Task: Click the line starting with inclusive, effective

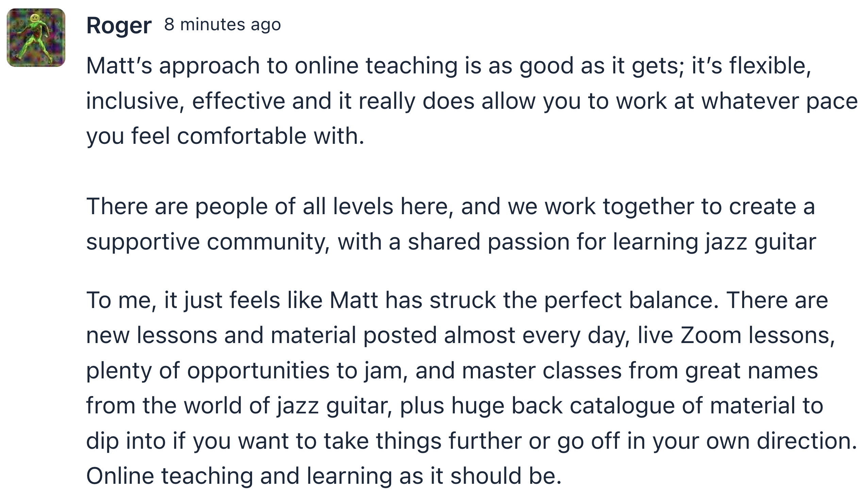Action: tap(472, 101)
